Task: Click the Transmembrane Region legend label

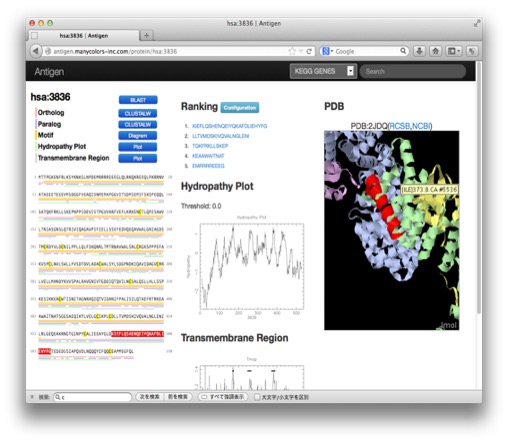Action: tap(73, 158)
